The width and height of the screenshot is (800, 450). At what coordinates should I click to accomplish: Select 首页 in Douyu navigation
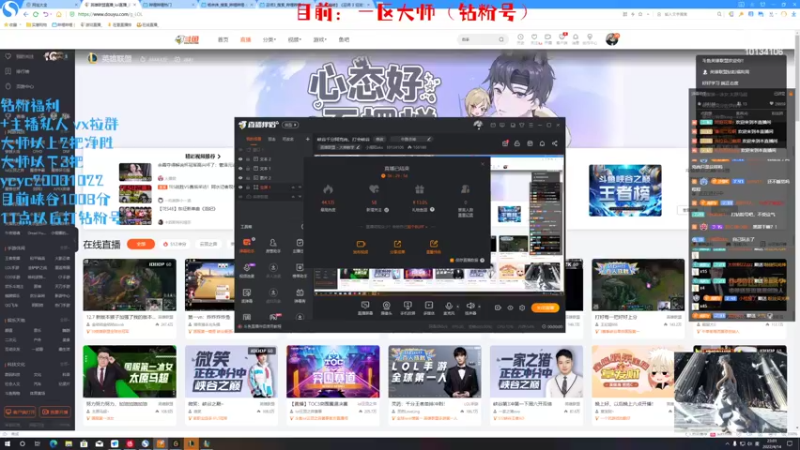tap(223, 39)
